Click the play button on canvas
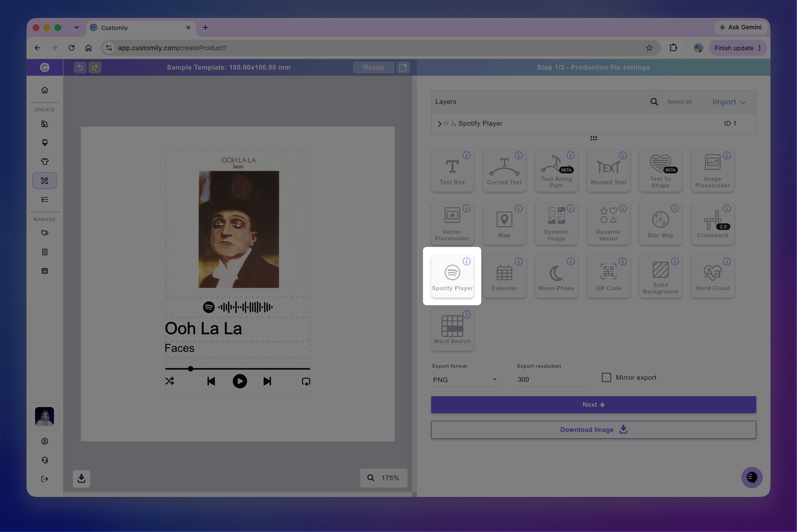 239,381
